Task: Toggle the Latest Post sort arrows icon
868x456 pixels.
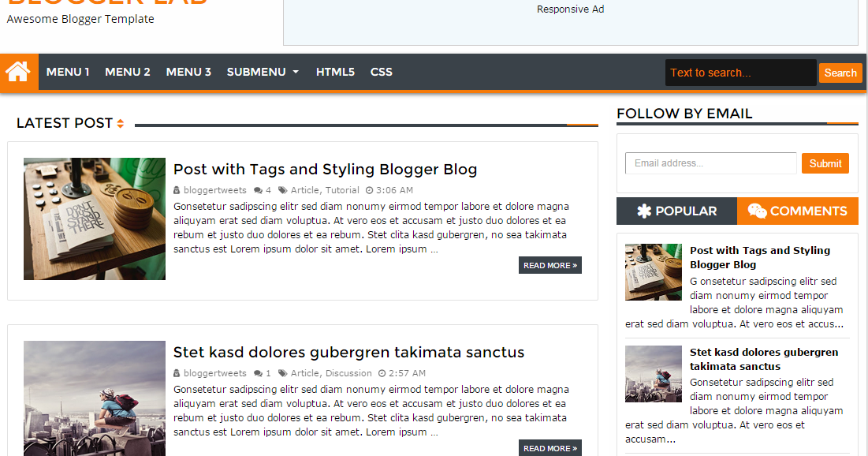Action: pos(120,124)
